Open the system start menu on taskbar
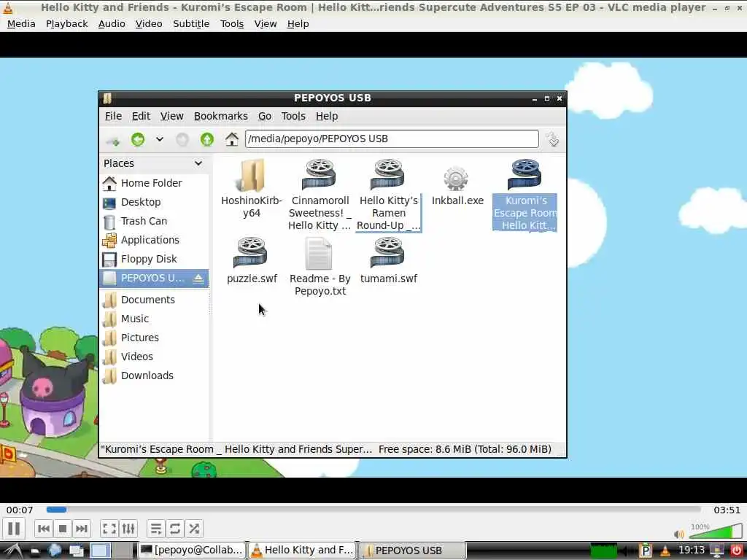Screen dimensions: 747x560 point(13,551)
